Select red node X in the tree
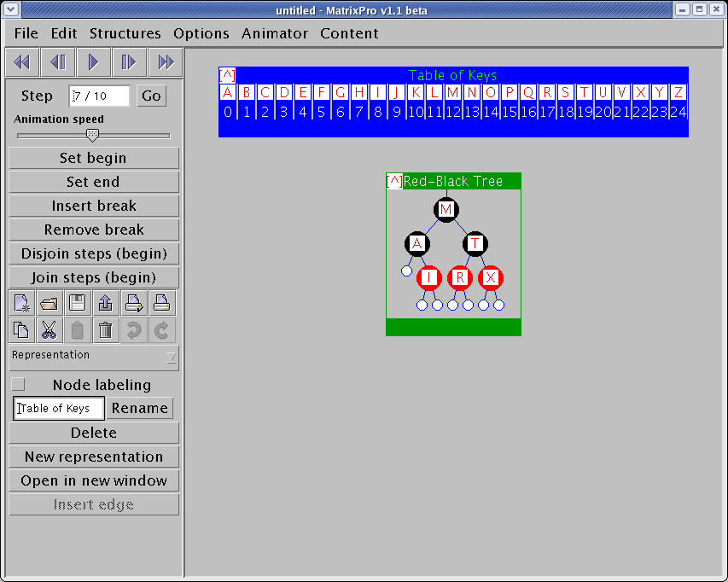 pyautogui.click(x=491, y=278)
